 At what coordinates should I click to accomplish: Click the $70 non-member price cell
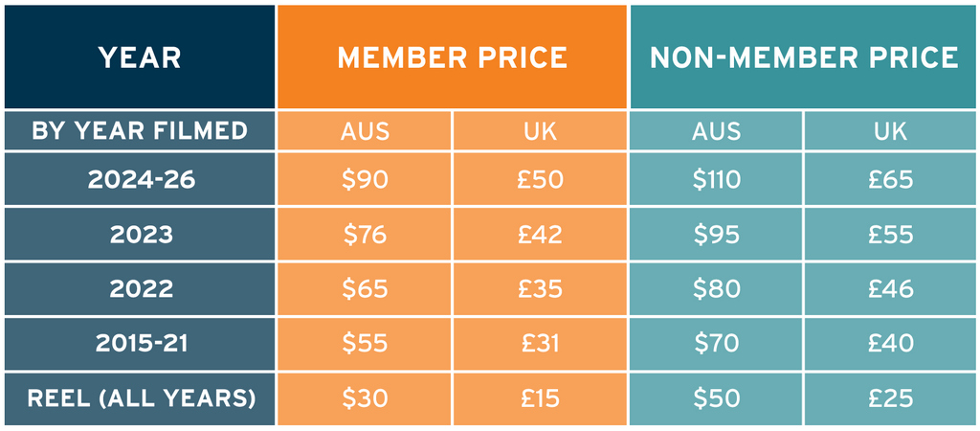[x=716, y=344]
